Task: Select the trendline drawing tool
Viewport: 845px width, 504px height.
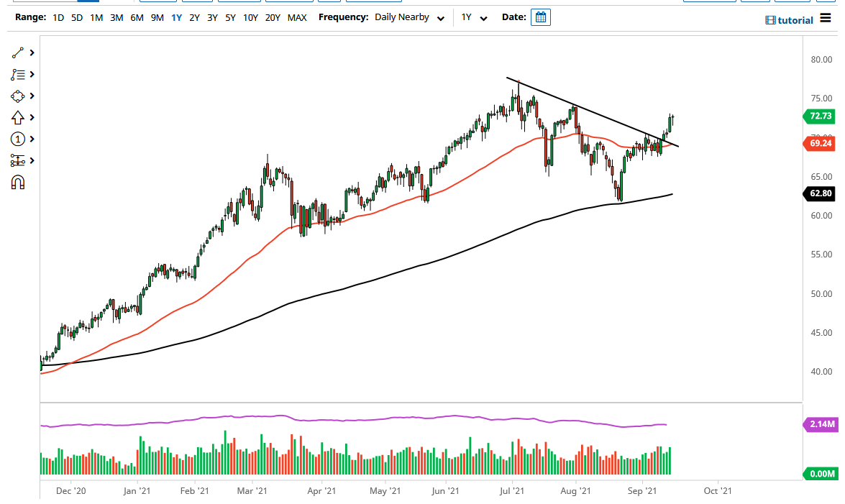Action: [x=18, y=52]
